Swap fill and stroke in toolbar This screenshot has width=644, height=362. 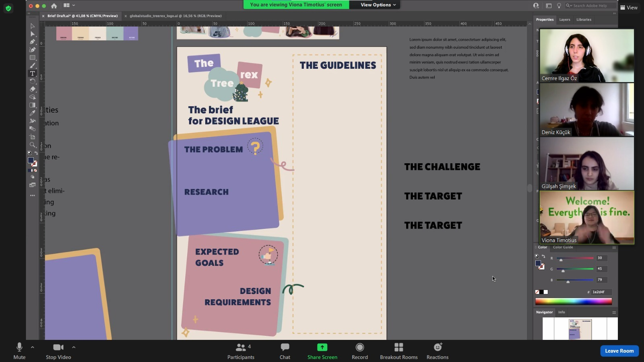click(36, 153)
